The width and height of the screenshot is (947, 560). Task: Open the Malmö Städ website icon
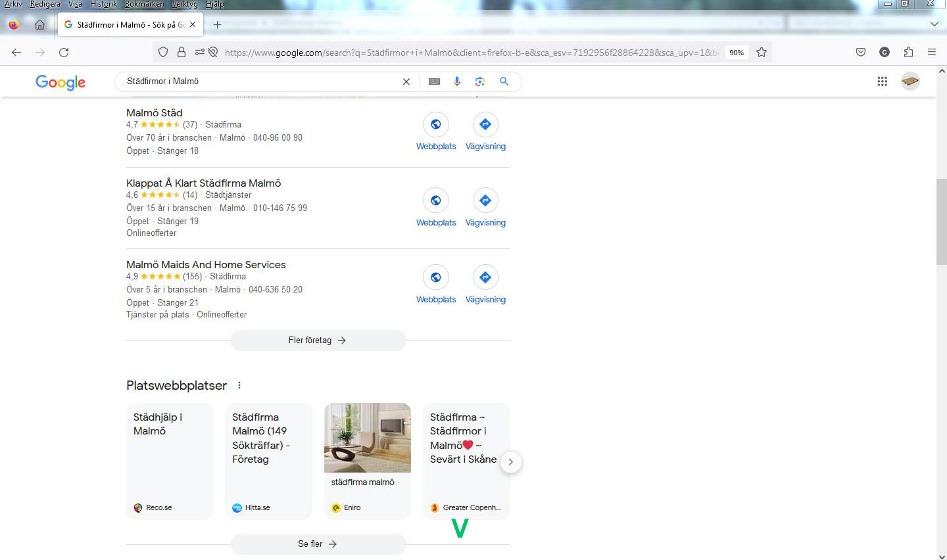point(436,124)
